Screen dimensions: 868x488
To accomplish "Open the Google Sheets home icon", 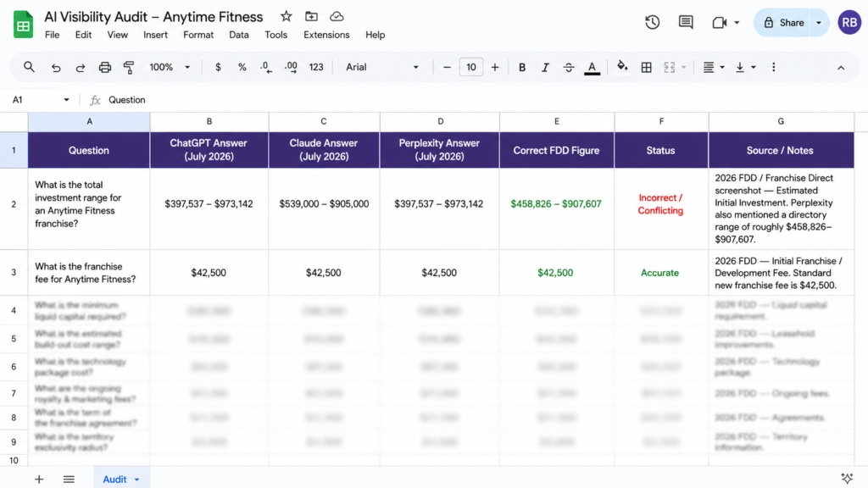I will click(23, 25).
